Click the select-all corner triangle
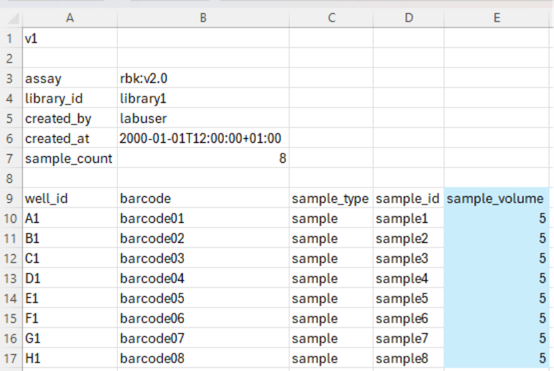Screen dimensions: 554x371 [x=13, y=18]
